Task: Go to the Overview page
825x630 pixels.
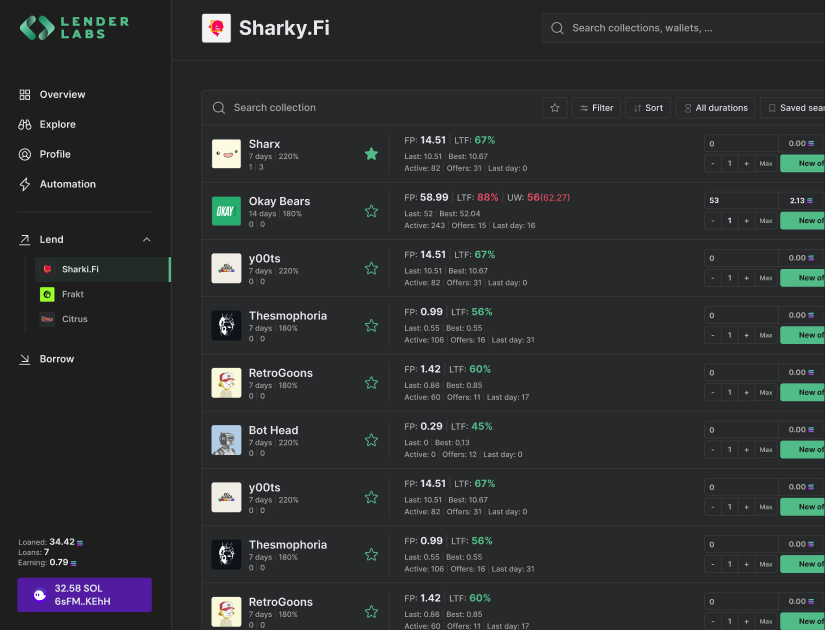Action: coord(62,94)
